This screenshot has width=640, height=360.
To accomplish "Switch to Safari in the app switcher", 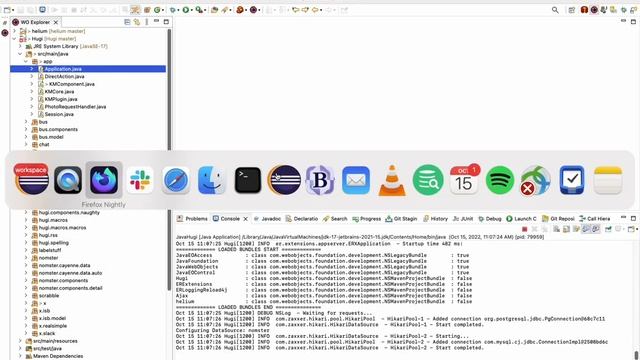I will tap(176, 180).
